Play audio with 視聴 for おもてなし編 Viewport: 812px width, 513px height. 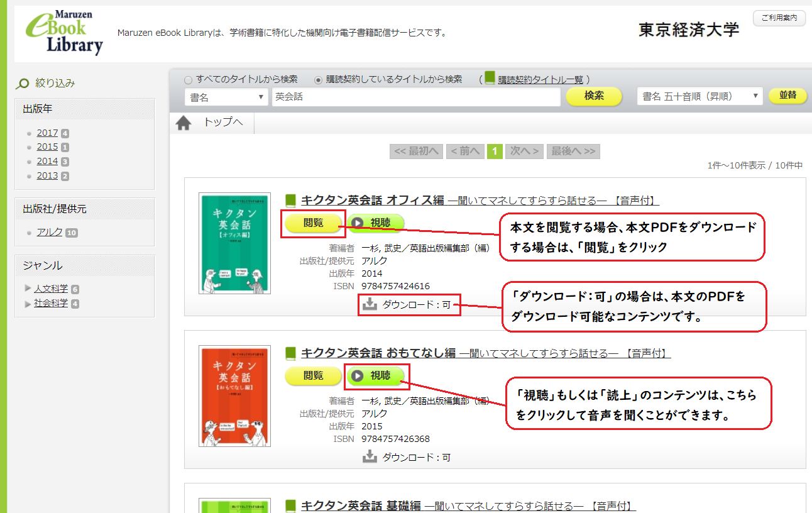tap(376, 375)
